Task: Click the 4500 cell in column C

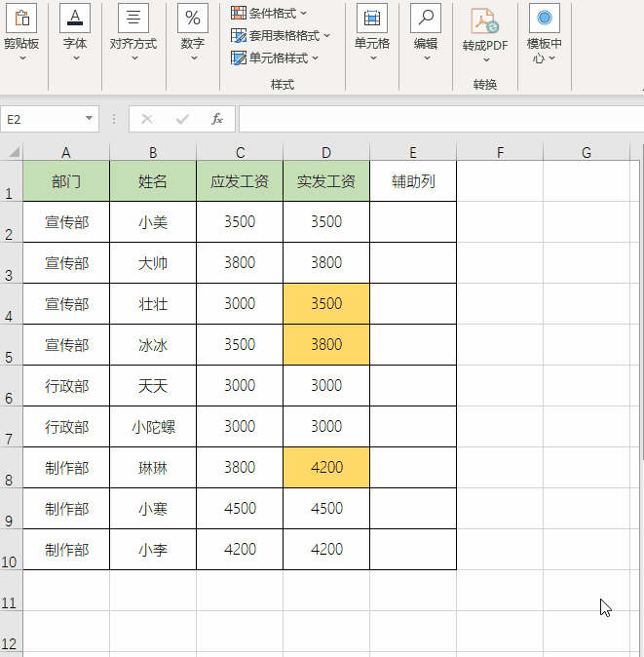Action: pyautogui.click(x=240, y=508)
